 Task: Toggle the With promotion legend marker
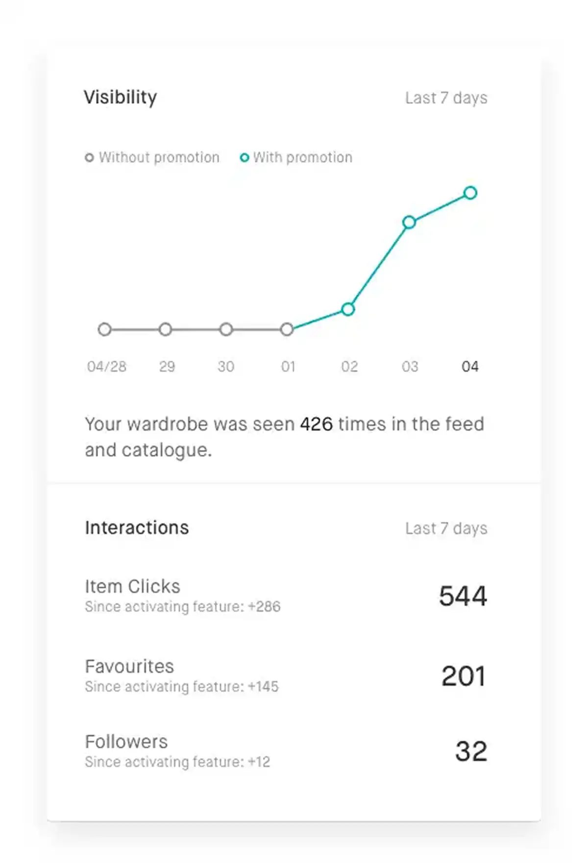pos(245,157)
